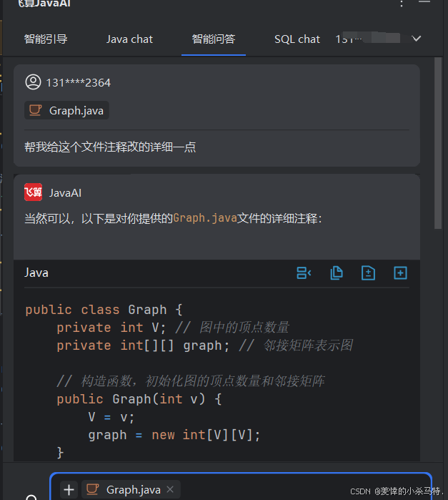Viewport: 448px width, 500px height.
Task: Click the JavaAI red logo icon
Action: [33, 192]
